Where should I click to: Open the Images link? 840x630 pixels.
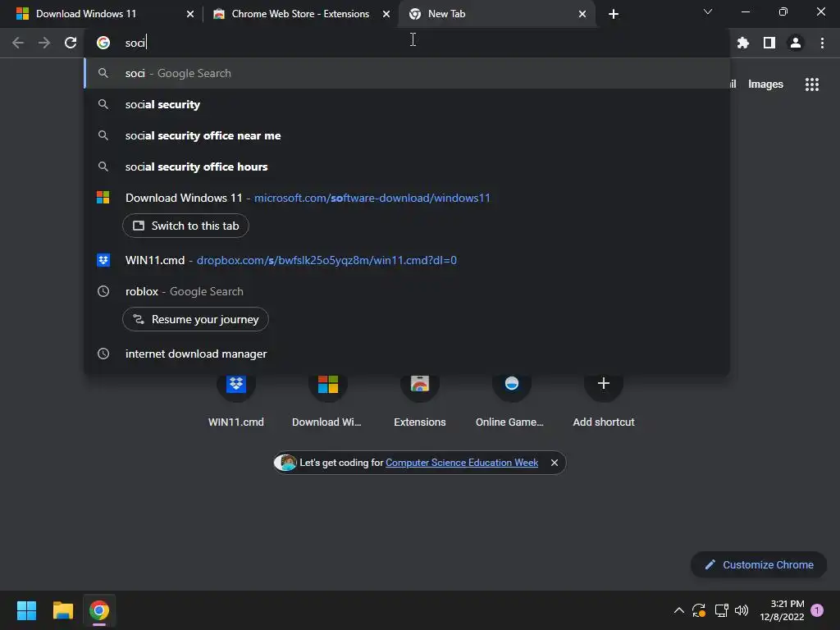[765, 84]
